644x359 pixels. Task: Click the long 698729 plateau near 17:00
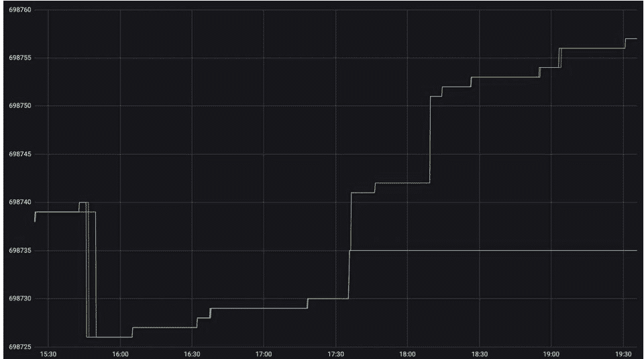[259, 309]
